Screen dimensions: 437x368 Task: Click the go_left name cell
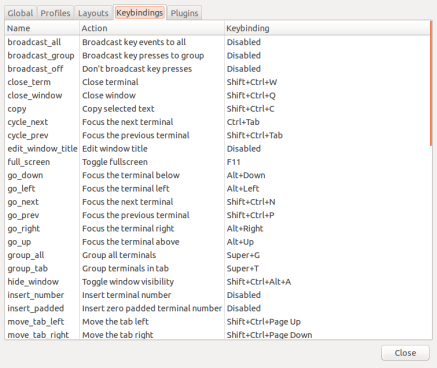21,189
